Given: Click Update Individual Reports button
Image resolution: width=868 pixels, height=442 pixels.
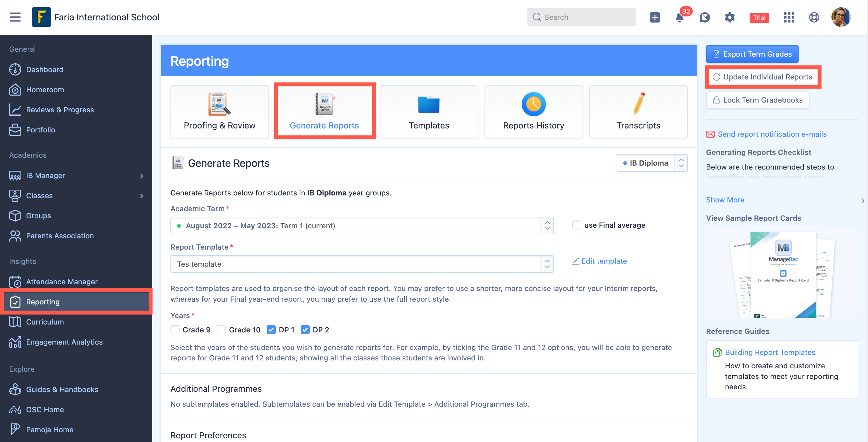Looking at the screenshot, I should (762, 77).
